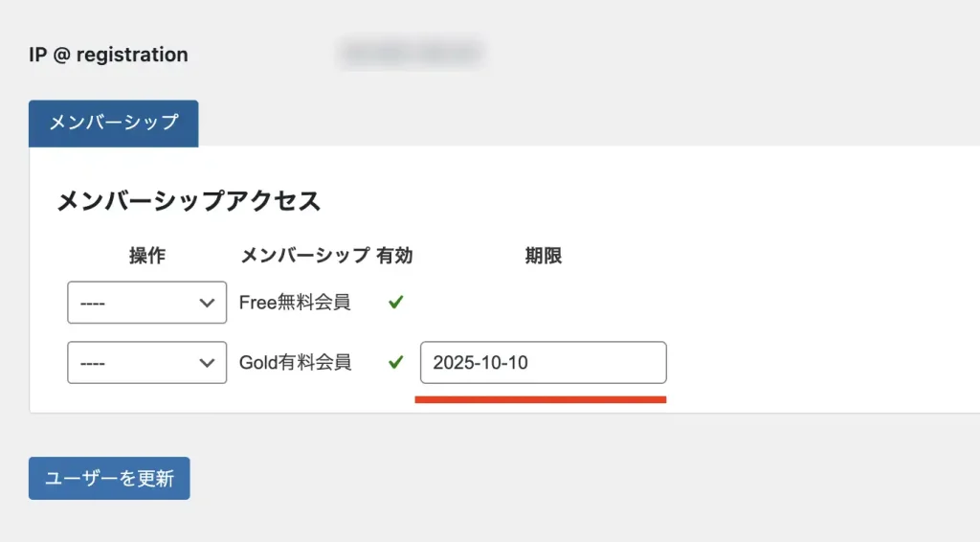
Task: Click the green checkmark for Gold有料会員
Action: point(395,363)
